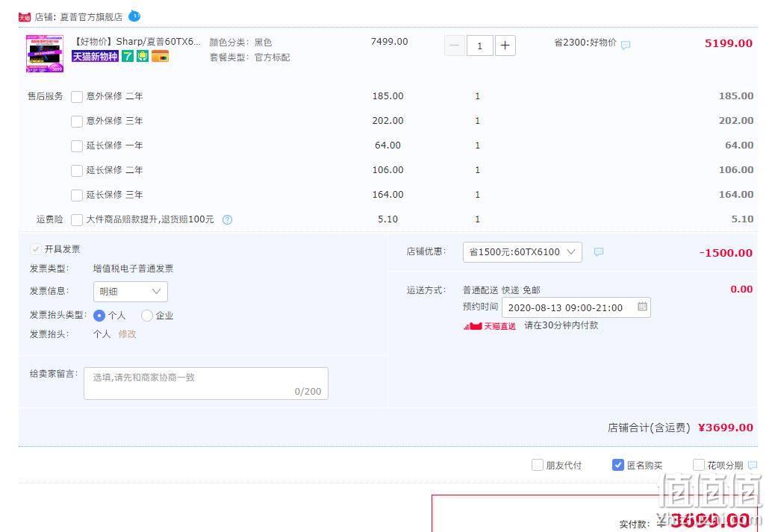Viewport: 769px width, 532px height.
Task: Click the 省2300:好物价 promotion text
Action: pyautogui.click(x=585, y=43)
